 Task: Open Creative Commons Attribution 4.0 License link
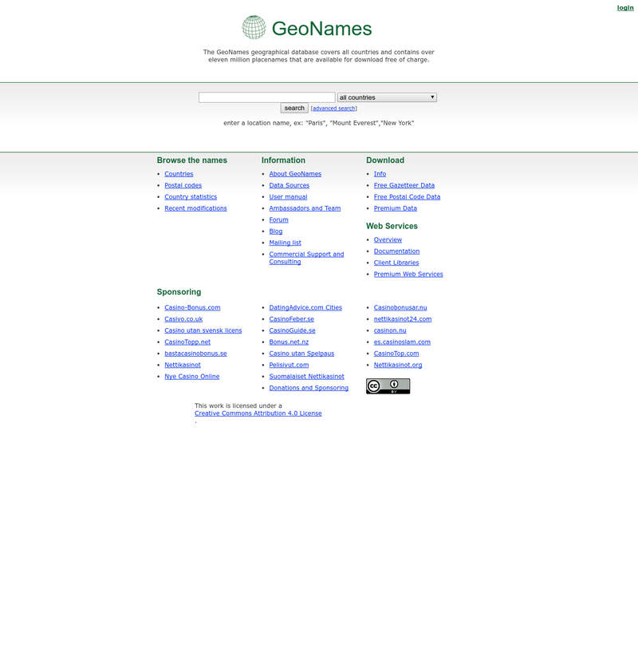pos(258,413)
